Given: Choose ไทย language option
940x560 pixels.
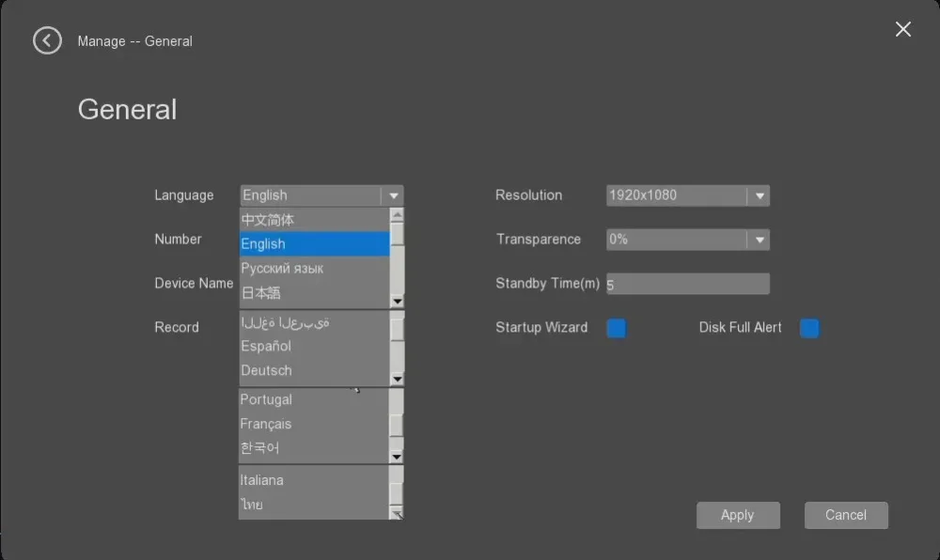Looking at the screenshot, I should (x=314, y=505).
